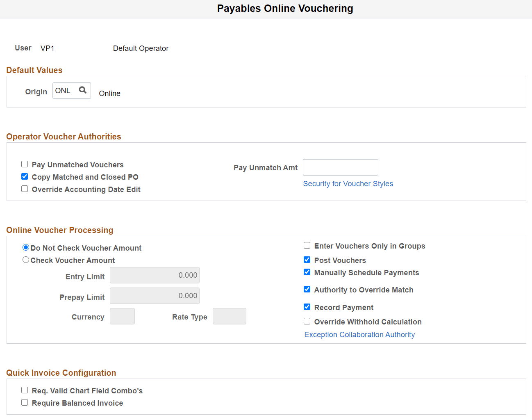Viewport: 532px width, 420px height.
Task: Click the Entry Limit amount field
Action: [x=155, y=275]
